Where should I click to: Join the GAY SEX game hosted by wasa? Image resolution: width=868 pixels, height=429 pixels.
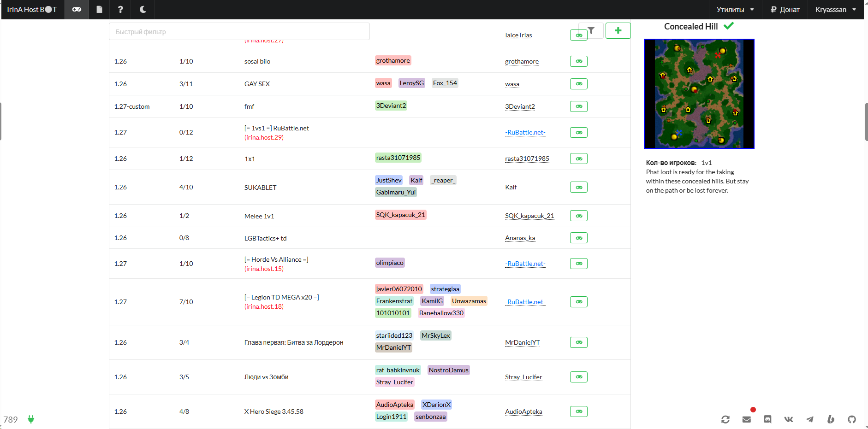tap(579, 84)
